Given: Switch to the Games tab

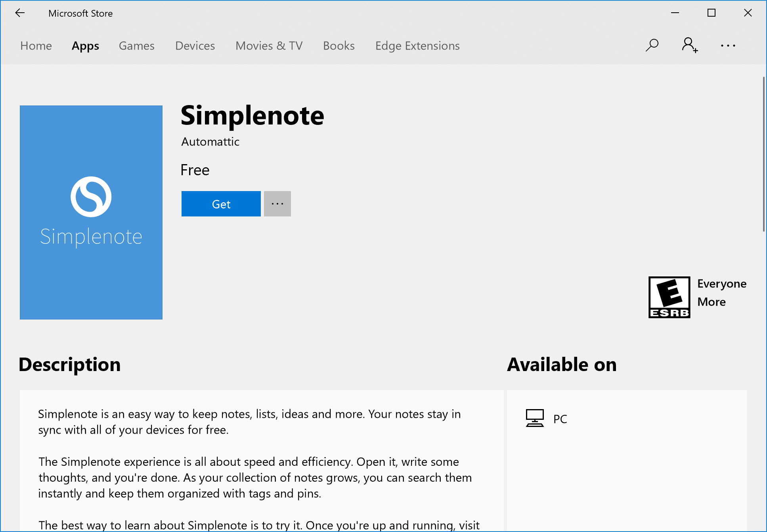Looking at the screenshot, I should point(136,46).
